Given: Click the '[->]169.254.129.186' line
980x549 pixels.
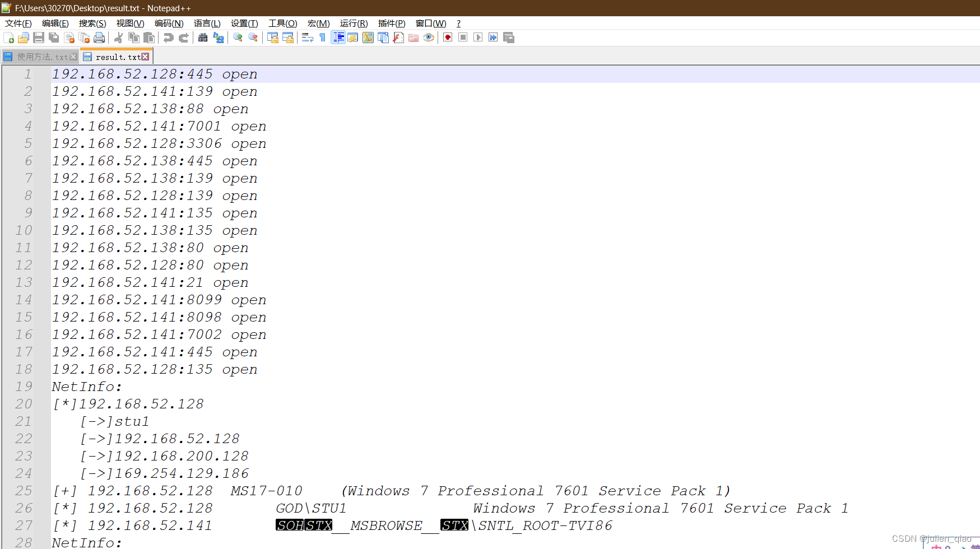Looking at the screenshot, I should [x=164, y=473].
